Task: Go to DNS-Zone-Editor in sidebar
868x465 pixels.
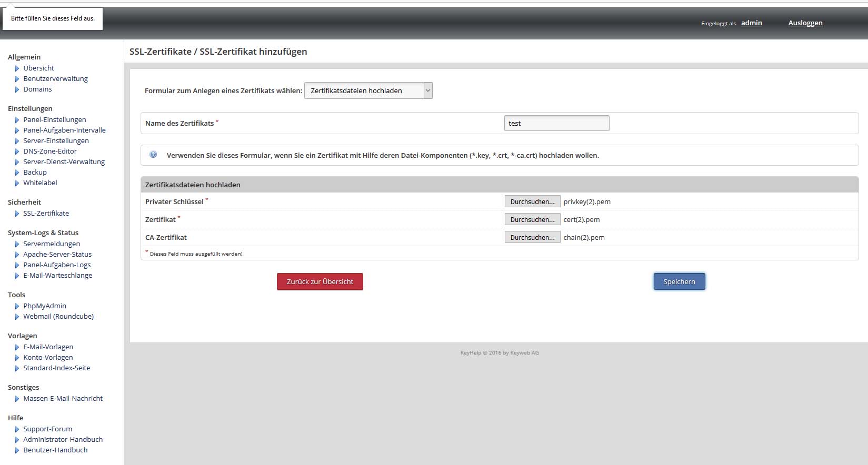Action: [50, 151]
